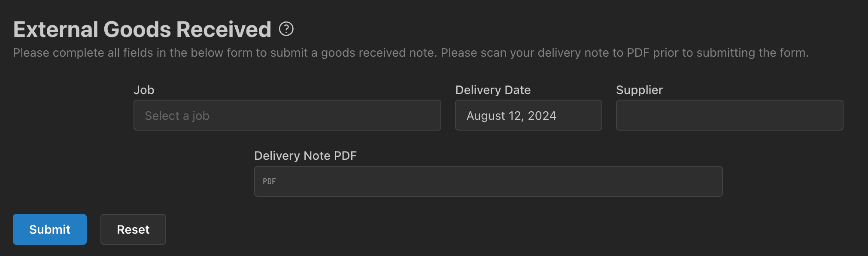Focus the empty Supplier text field
The height and width of the screenshot is (256, 868).
729,115
